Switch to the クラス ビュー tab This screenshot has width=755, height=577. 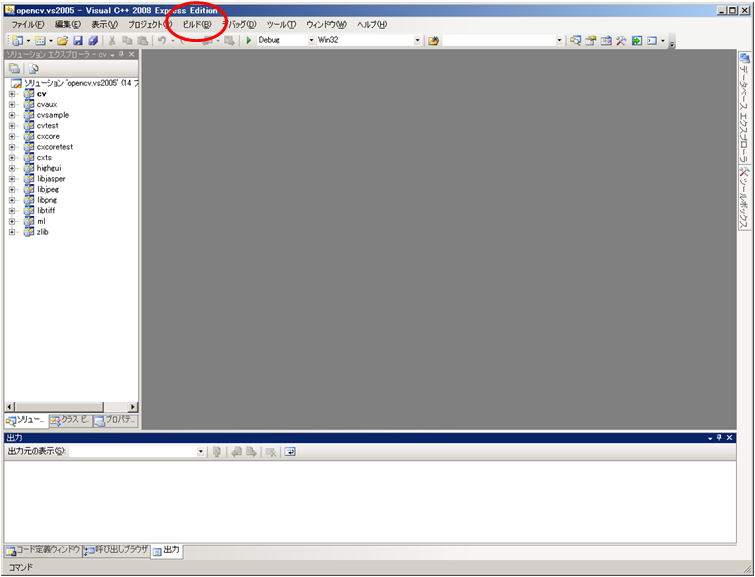[71, 420]
